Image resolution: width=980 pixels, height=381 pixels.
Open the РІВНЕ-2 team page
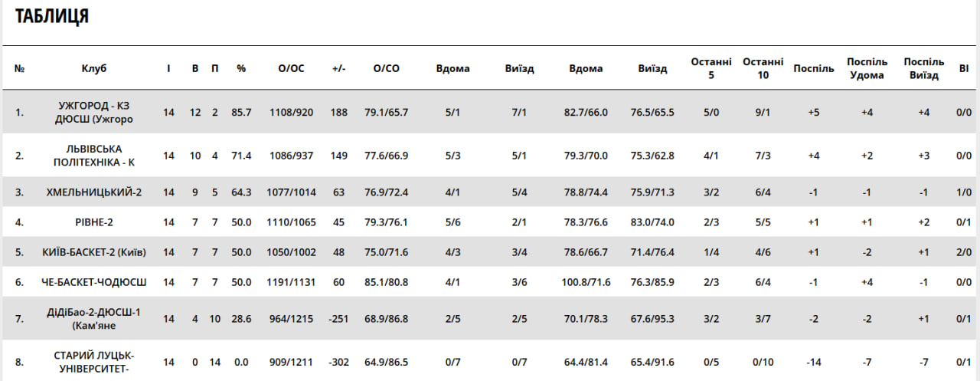[94, 222]
